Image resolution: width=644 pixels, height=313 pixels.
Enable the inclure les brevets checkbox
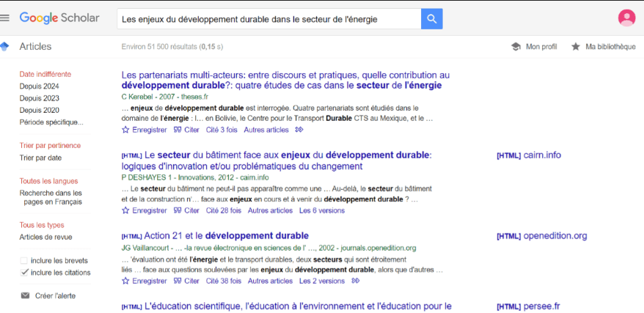click(24, 261)
